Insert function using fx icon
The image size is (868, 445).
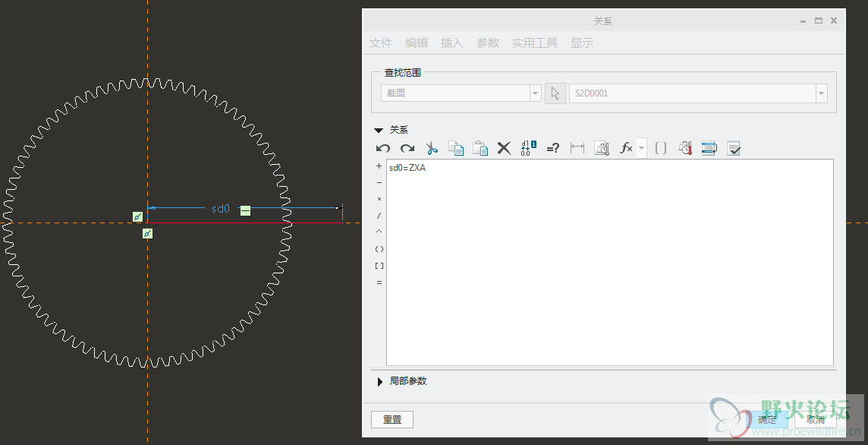click(626, 148)
